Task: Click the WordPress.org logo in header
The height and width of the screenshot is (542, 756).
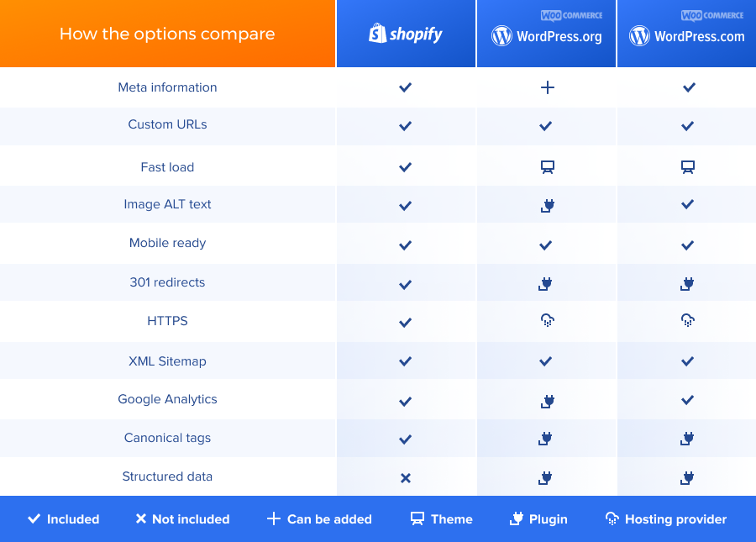Action: coord(547,36)
